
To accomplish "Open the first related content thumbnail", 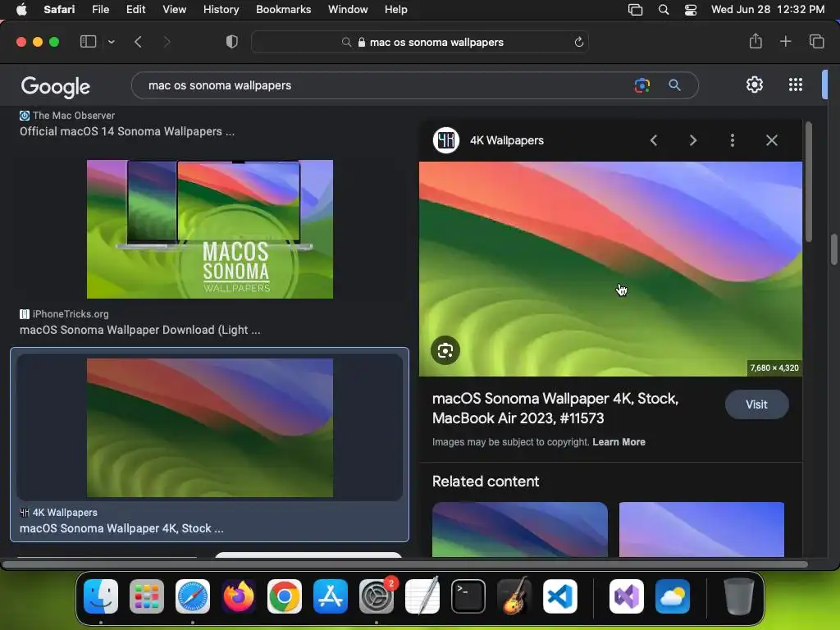I will (x=519, y=529).
